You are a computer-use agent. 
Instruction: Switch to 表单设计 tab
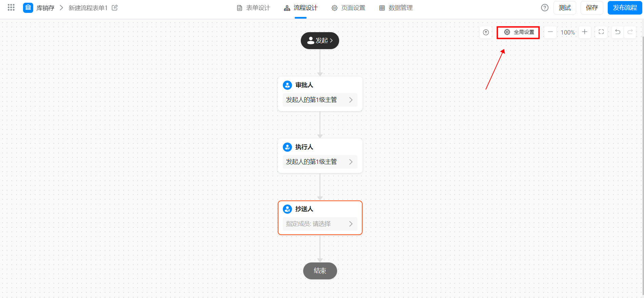(253, 8)
